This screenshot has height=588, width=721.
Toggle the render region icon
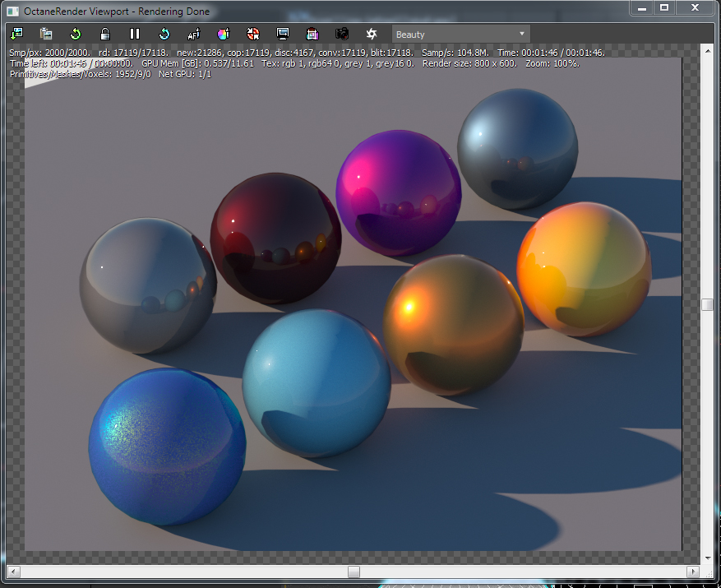pyautogui.click(x=312, y=34)
